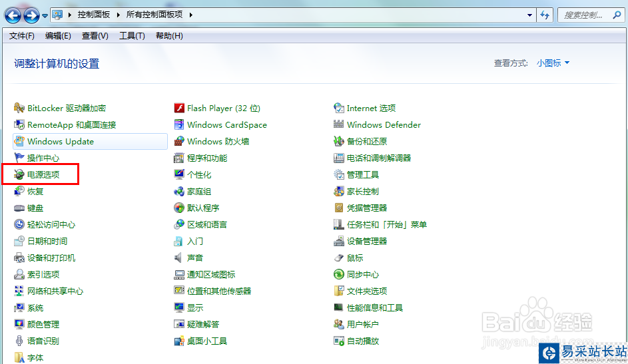Open BitLocker drive encryption icon
The image size is (628, 364).
(x=19, y=108)
